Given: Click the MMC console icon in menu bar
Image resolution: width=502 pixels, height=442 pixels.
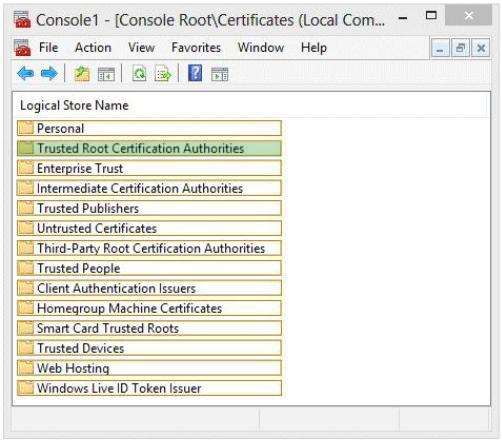Looking at the screenshot, I should (x=22, y=48).
